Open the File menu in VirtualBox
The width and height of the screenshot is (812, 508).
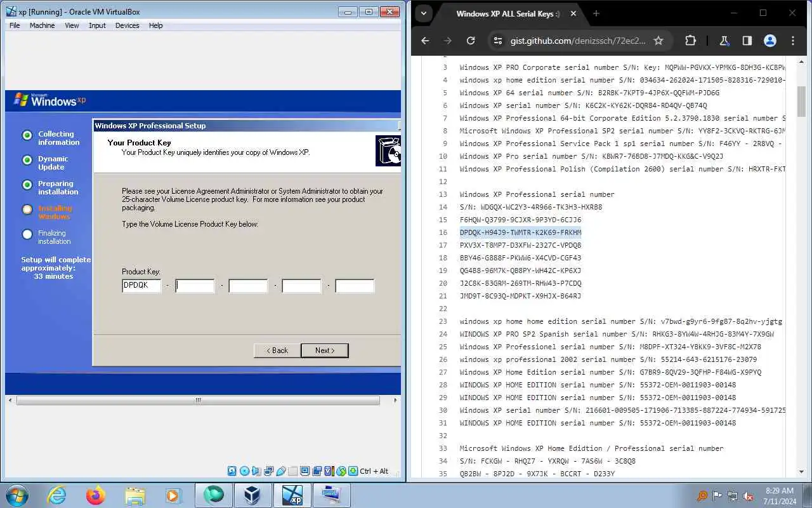[x=15, y=25]
